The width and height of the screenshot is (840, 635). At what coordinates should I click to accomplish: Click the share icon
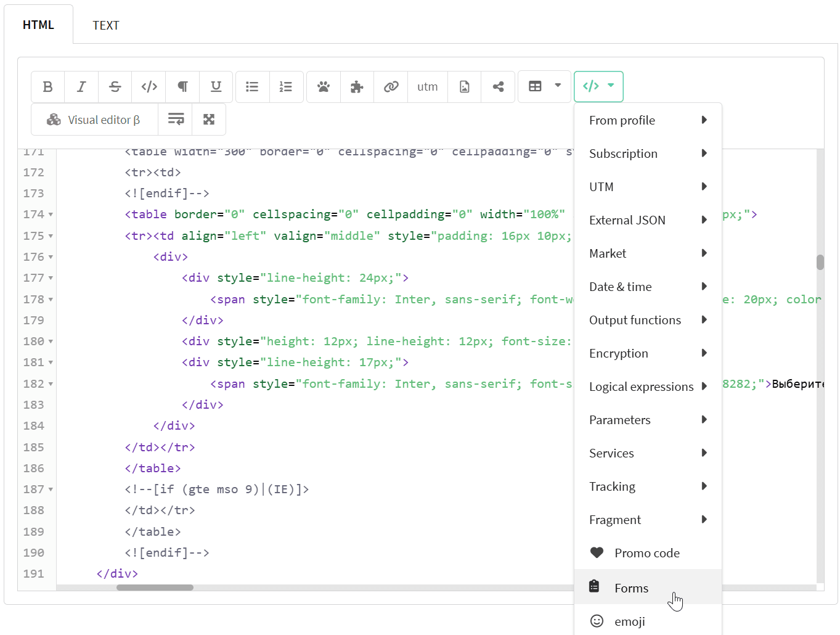tap(499, 86)
